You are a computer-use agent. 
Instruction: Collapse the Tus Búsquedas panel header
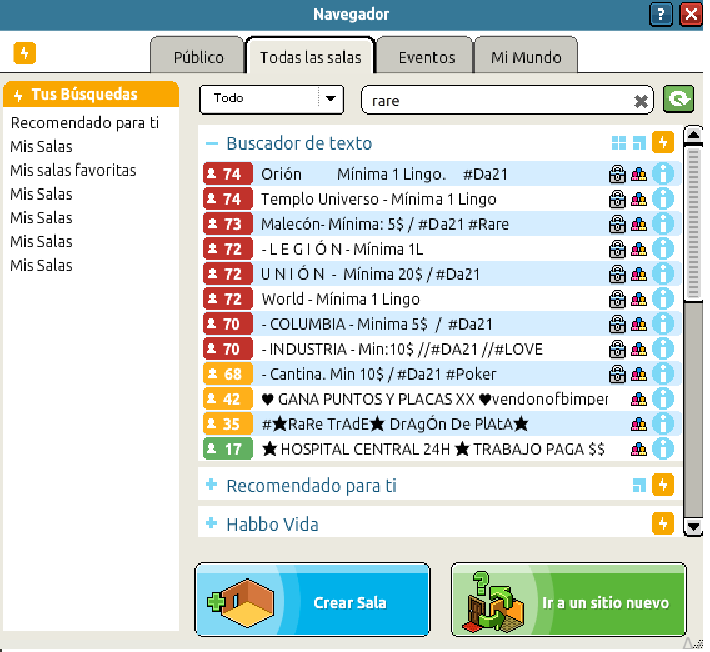(x=91, y=95)
